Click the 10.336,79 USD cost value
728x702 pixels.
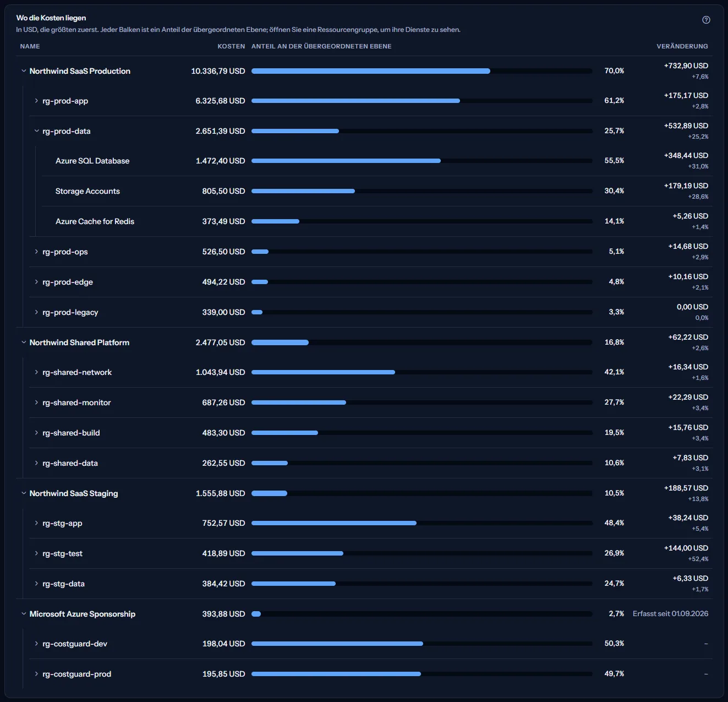pos(218,71)
